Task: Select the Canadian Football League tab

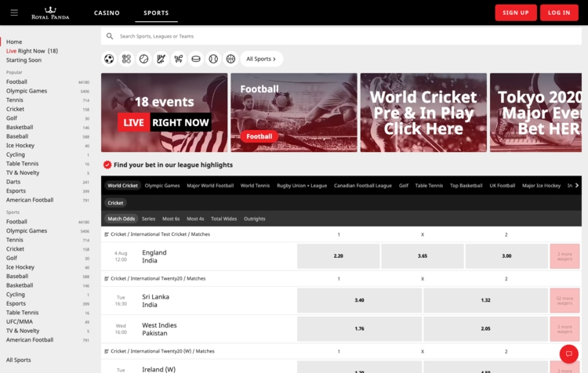Action: click(x=363, y=186)
